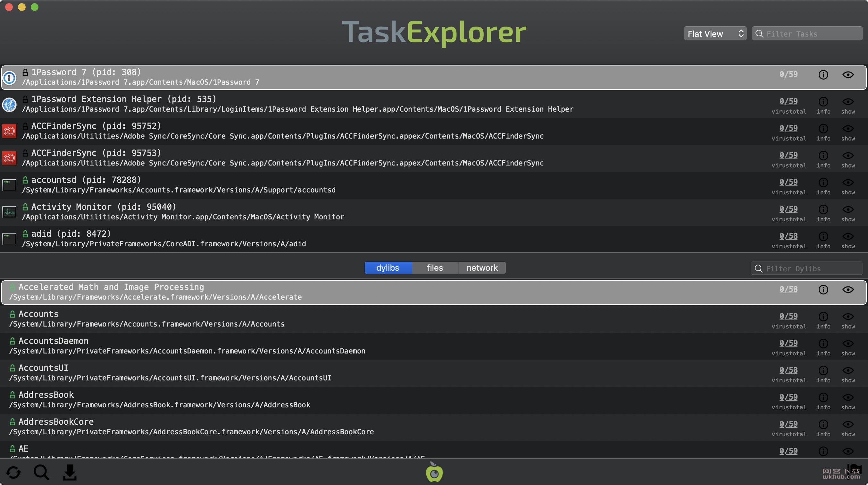Open info for Accelerate dylib
868x485 pixels.
(x=823, y=289)
